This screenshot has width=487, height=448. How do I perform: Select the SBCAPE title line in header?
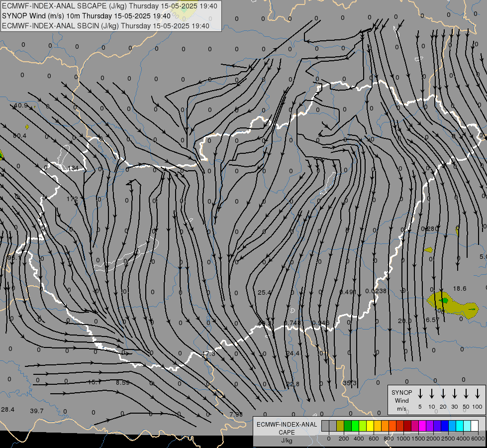click(x=109, y=6)
